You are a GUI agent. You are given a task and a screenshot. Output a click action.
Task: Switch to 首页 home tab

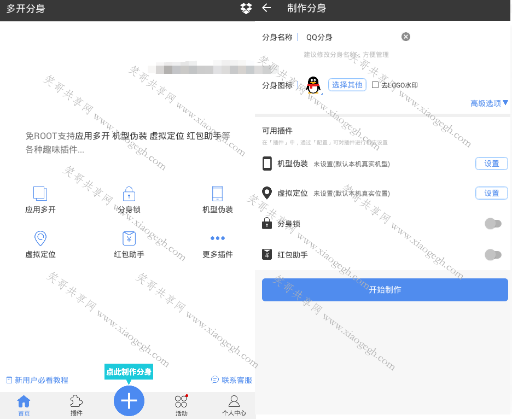click(x=24, y=406)
